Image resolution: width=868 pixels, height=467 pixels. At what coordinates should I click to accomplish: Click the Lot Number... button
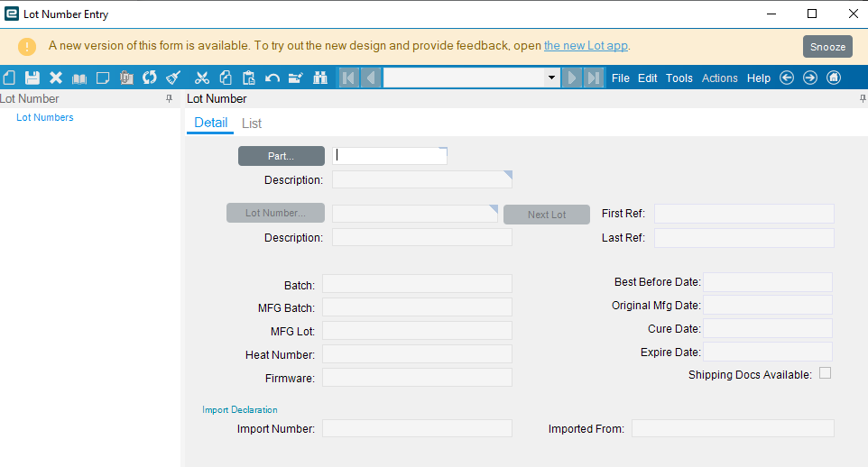coord(275,213)
